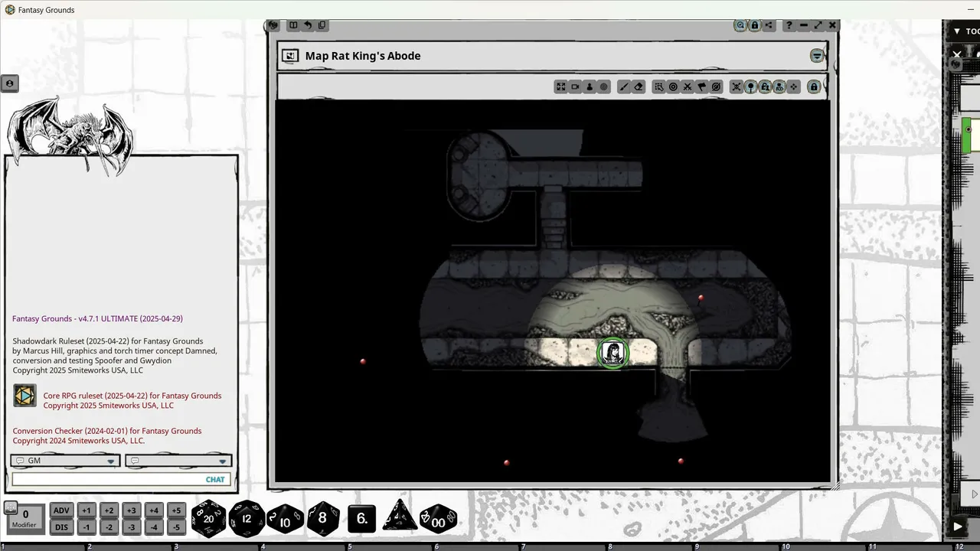
Task: Open the empty chat mode dropdown
Action: point(178,461)
